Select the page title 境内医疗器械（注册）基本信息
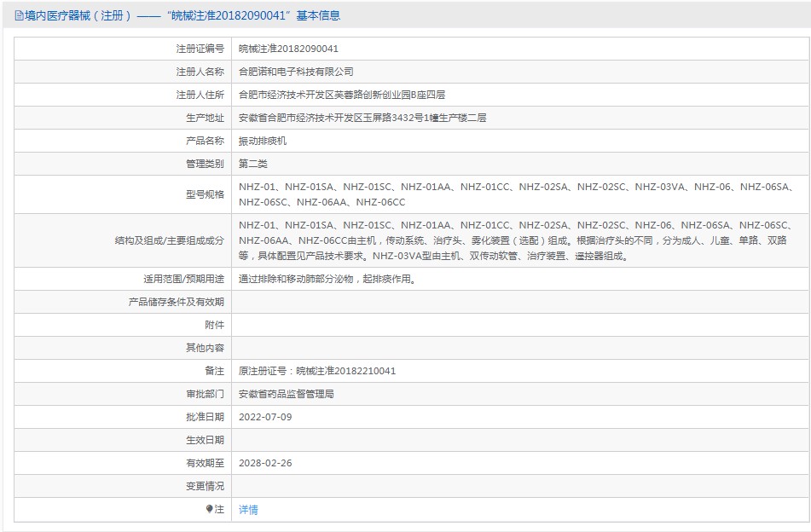Screen dimensions: 811x532 tap(182, 16)
